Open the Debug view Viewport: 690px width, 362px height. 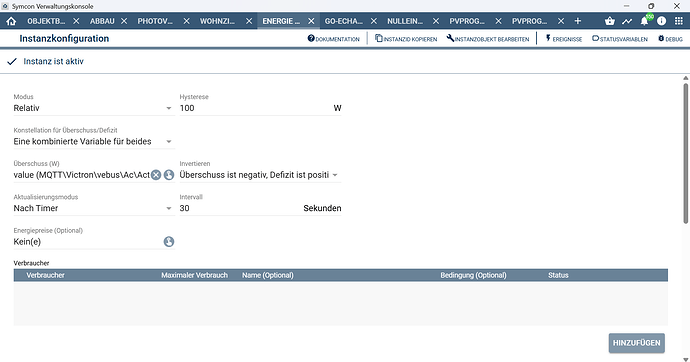670,39
